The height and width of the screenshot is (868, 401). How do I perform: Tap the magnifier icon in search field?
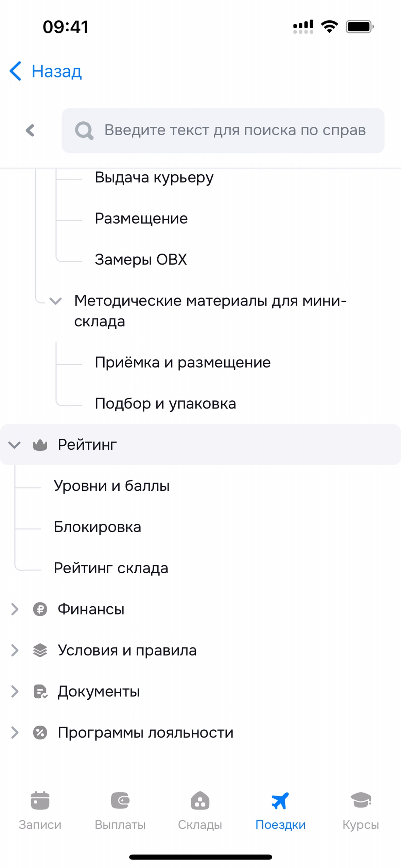click(x=84, y=131)
